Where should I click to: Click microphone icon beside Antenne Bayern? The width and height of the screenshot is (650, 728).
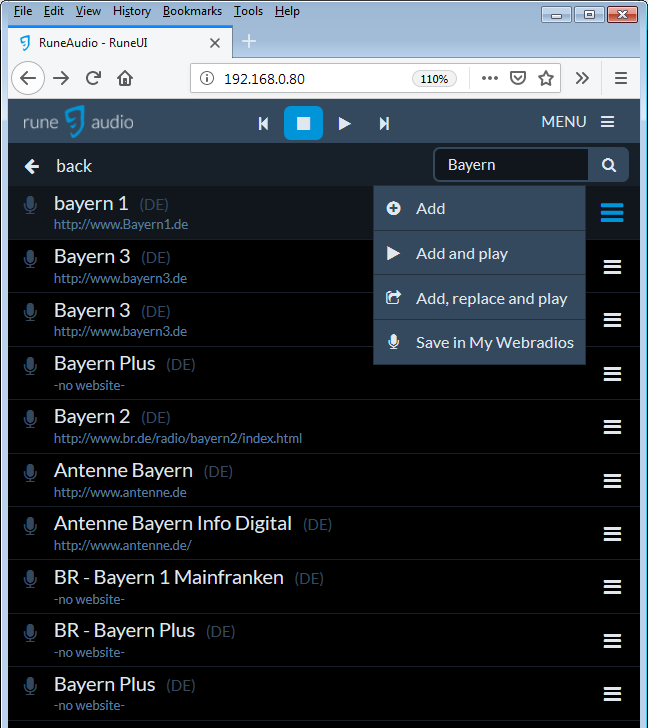[30, 473]
